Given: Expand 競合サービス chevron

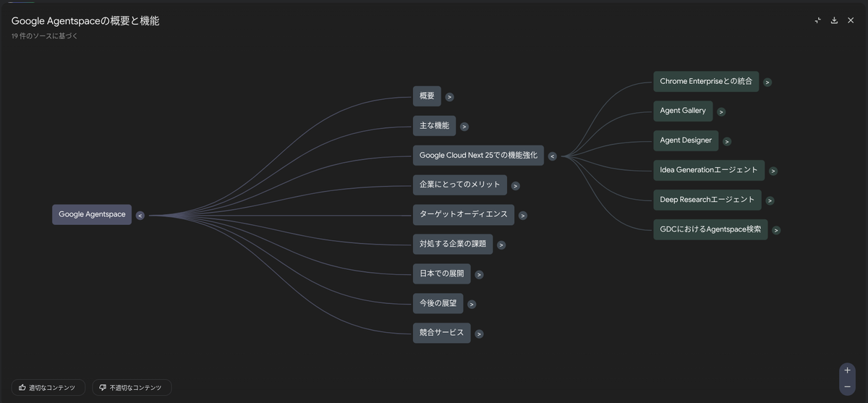Looking at the screenshot, I should pos(479,334).
